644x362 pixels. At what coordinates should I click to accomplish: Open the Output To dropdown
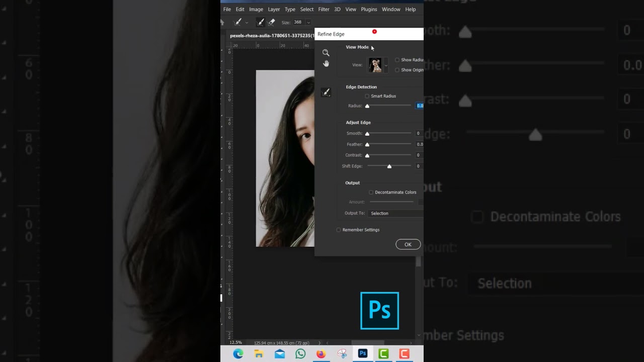point(395,213)
